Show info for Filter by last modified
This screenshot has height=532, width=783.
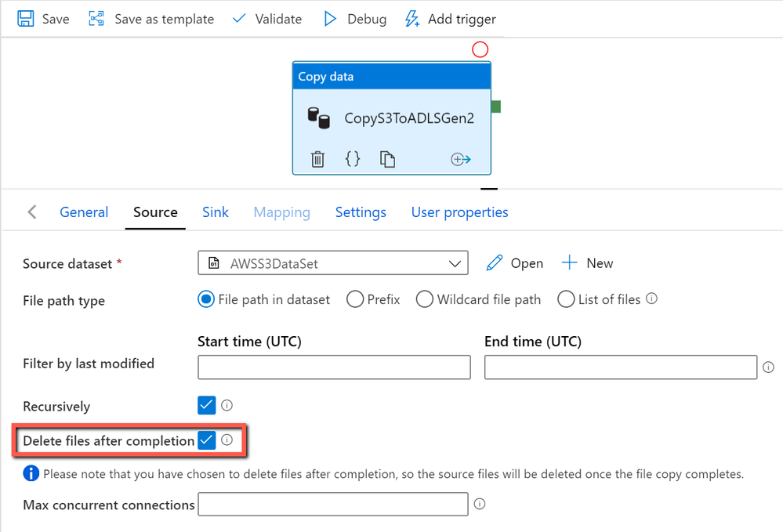click(x=769, y=367)
